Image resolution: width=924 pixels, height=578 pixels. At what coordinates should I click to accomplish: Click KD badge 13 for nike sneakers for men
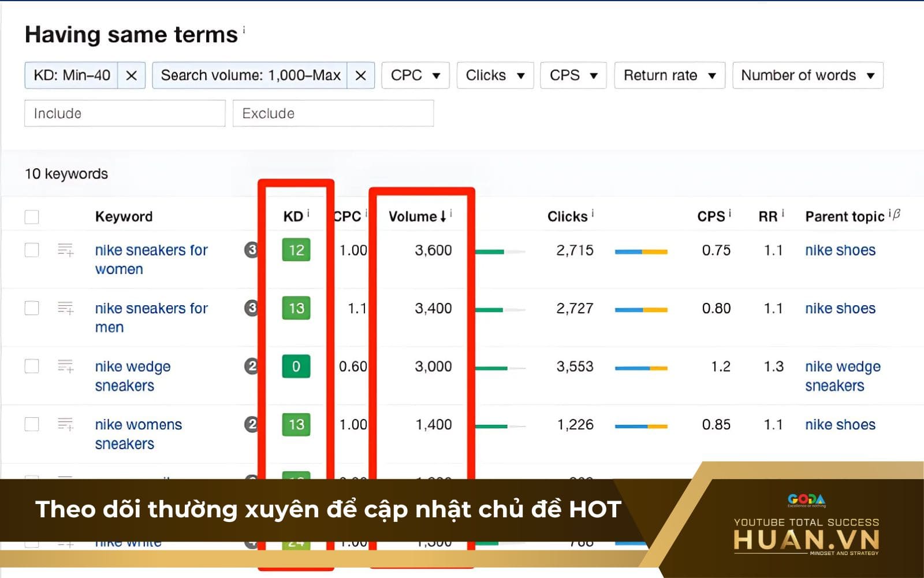tap(296, 308)
